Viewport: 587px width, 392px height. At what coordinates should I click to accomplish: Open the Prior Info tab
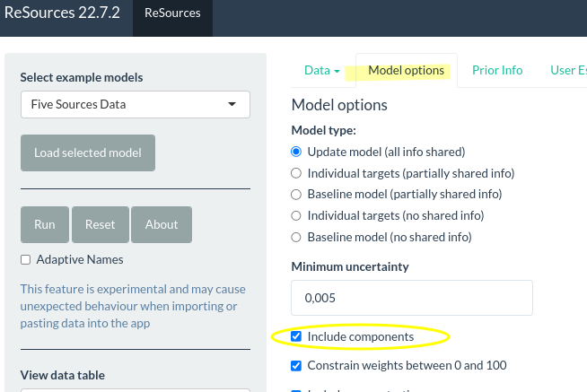pyautogui.click(x=497, y=70)
